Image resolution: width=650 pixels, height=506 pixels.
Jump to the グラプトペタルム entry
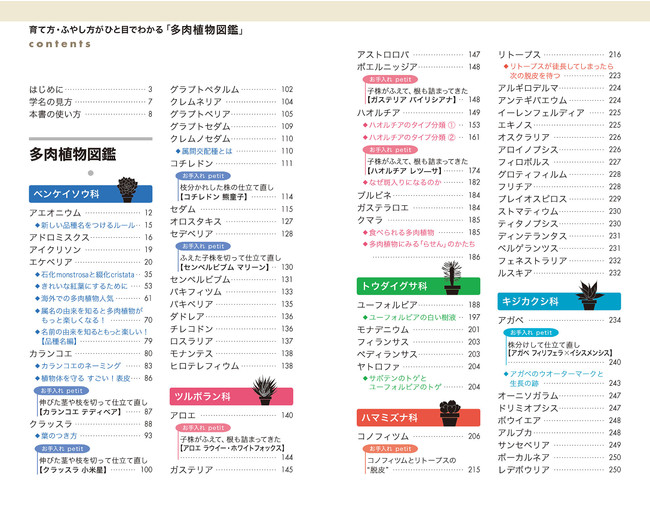click(x=204, y=89)
